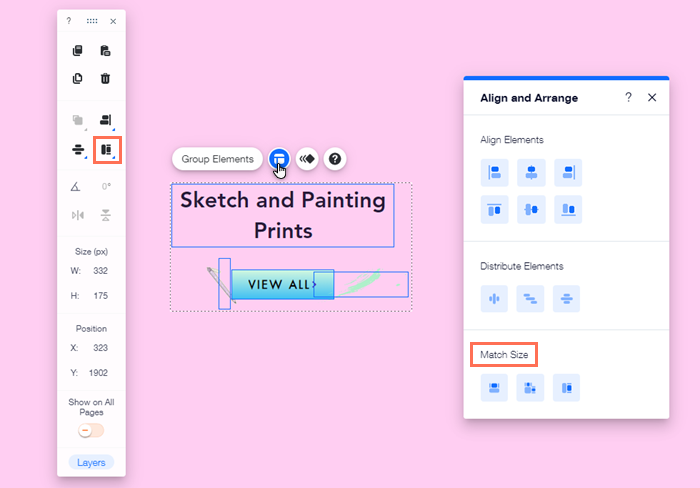
Task: Click the Match height icon
Action: point(566,388)
